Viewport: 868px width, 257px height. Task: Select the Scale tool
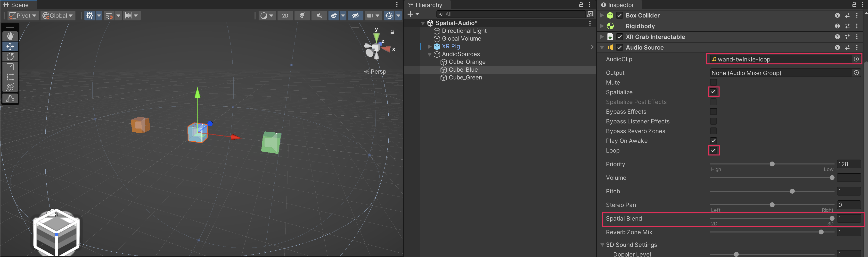point(10,67)
